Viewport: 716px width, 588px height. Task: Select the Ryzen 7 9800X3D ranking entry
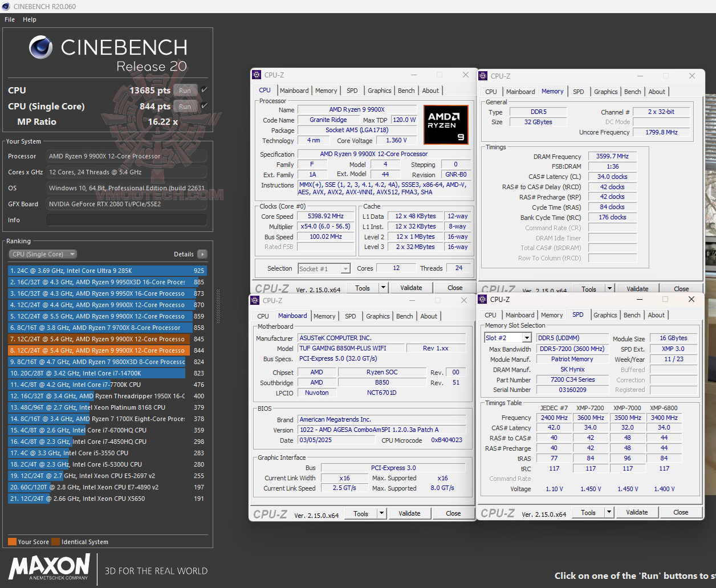[x=107, y=362]
